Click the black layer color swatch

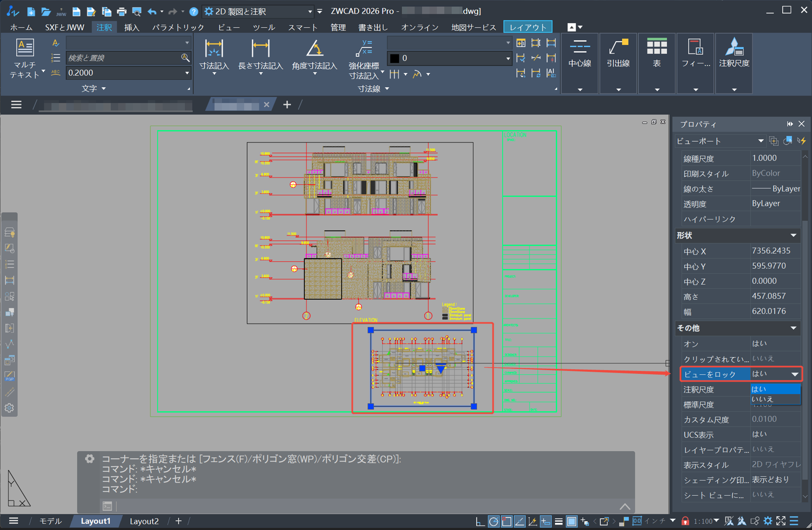[394, 58]
